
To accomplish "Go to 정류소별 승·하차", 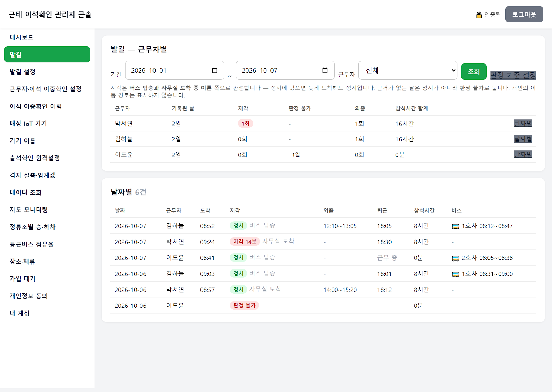I will (47, 227).
